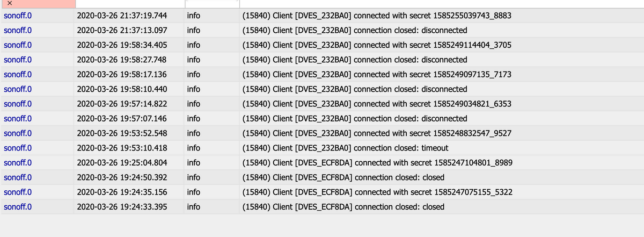Viewport: 644px width, 237px height.
Task: Select message with secret 1585255039743_8883
Action: [x=376, y=16]
